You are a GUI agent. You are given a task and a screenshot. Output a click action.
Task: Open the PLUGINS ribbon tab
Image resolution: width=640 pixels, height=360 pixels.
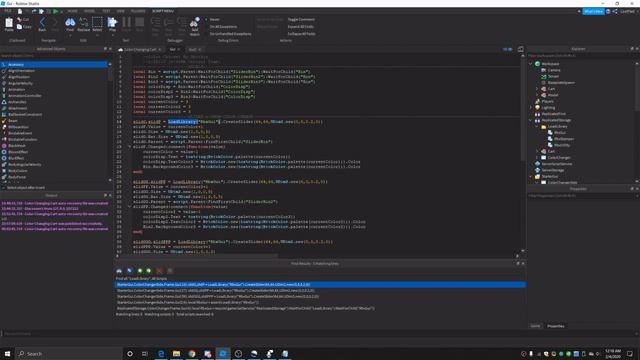tap(138, 11)
